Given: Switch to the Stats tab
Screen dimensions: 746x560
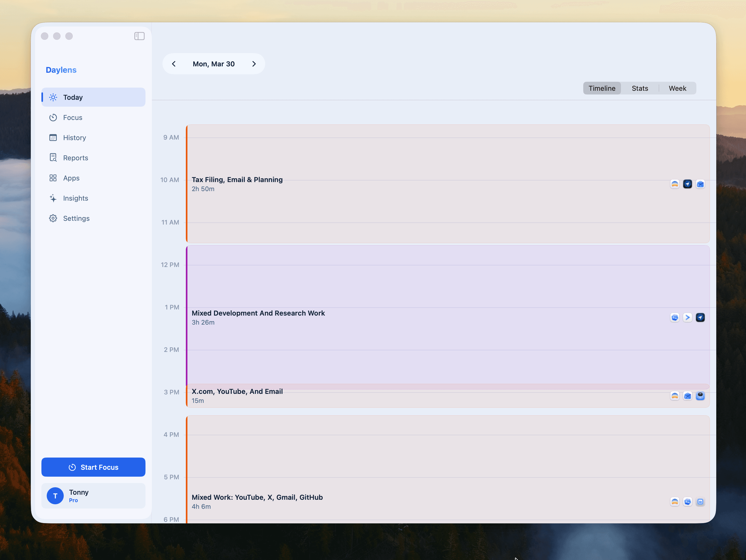Looking at the screenshot, I should tap(640, 88).
